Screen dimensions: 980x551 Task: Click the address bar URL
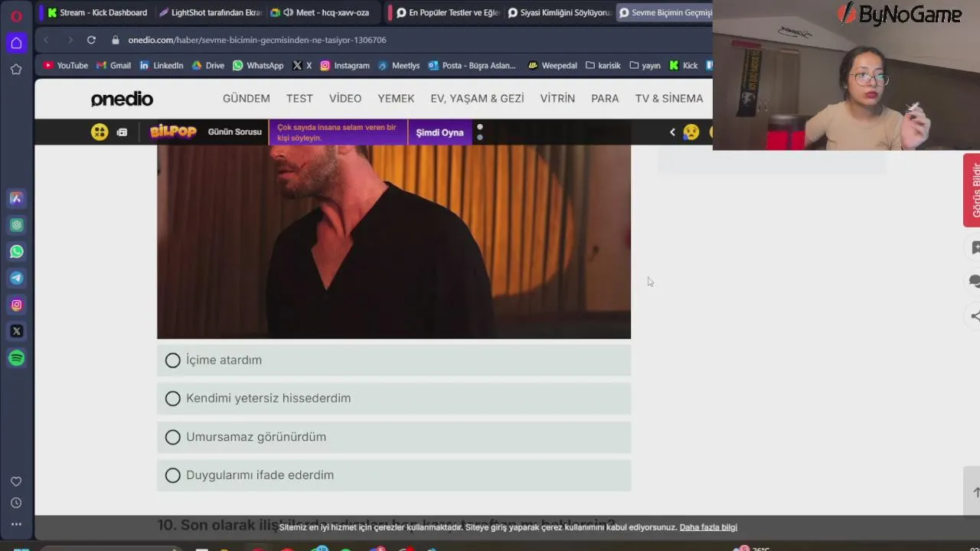pos(257,40)
